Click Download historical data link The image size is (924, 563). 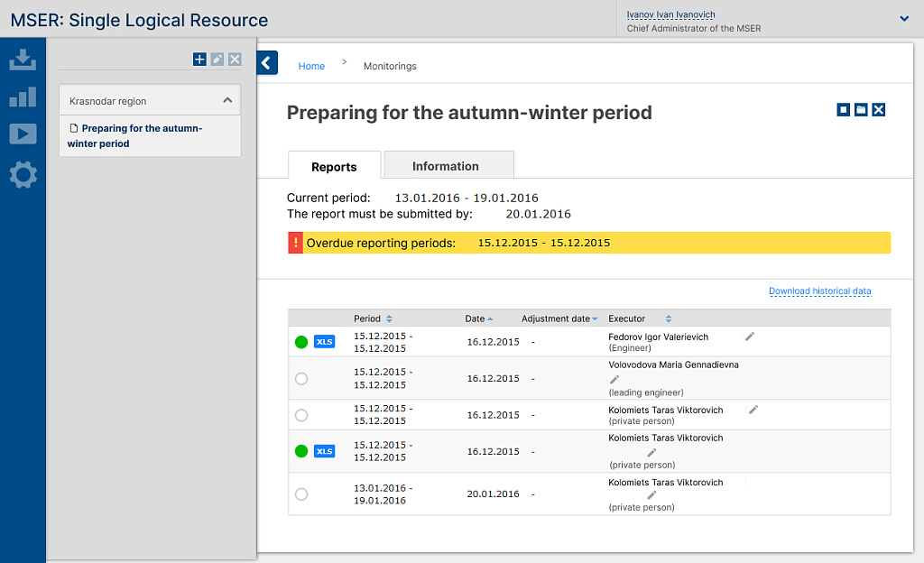(819, 291)
